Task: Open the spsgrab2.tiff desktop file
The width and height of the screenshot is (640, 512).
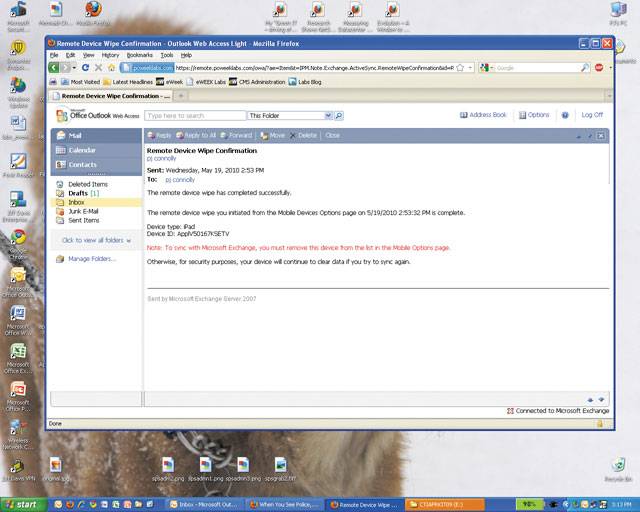Action: click(280, 470)
